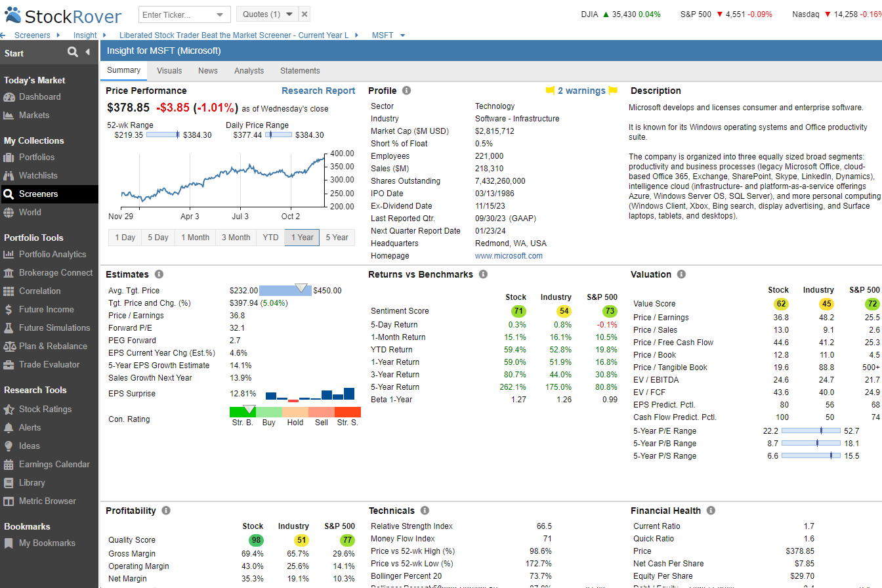Dismiss the Quotes filter with the x
The image size is (882, 588).
tap(304, 13)
